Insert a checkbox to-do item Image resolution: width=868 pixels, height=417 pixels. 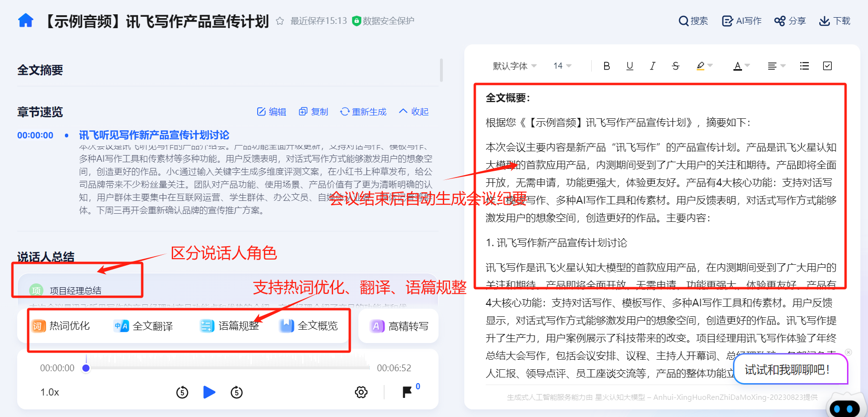pos(827,66)
